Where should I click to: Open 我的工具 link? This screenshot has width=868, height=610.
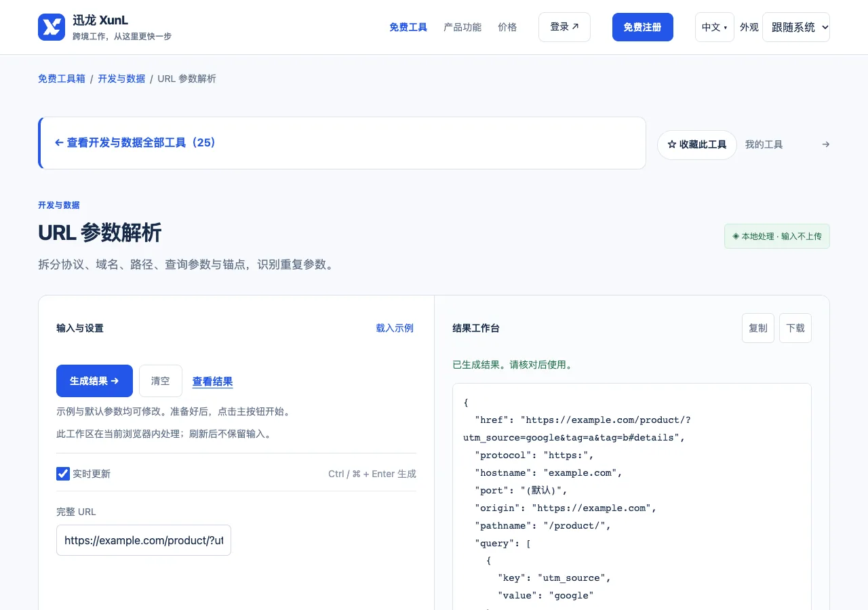(764, 144)
